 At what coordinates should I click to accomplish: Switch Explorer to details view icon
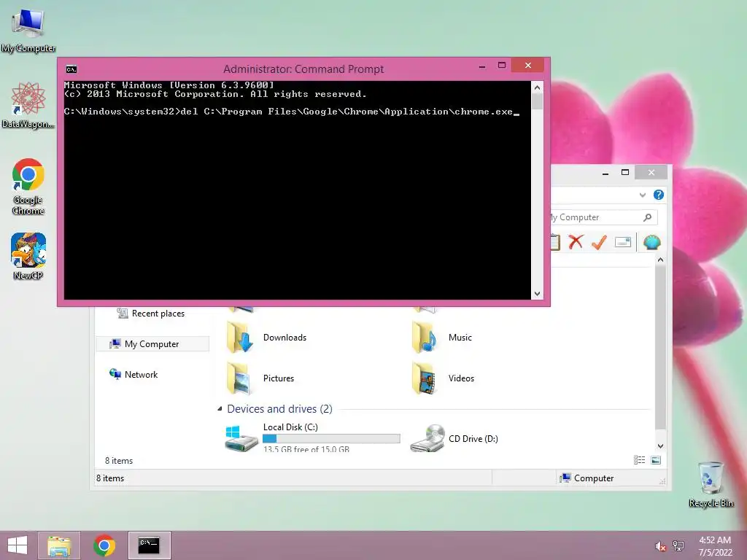[639, 459]
